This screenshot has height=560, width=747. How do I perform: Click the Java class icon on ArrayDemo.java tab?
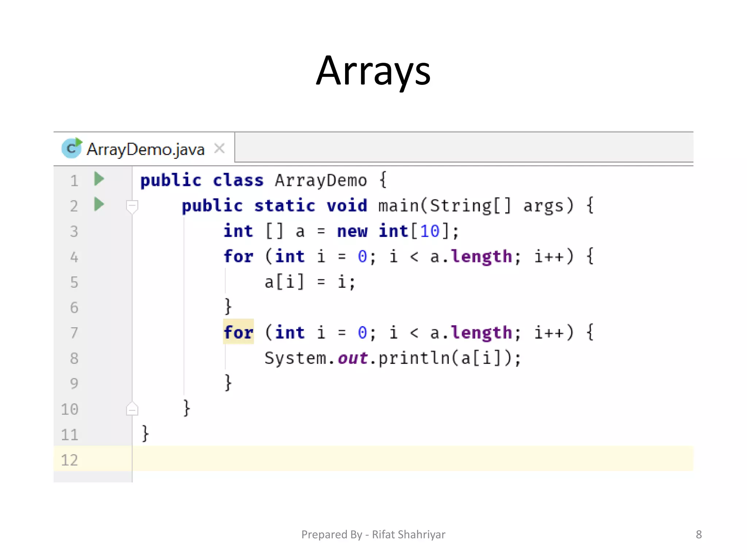pyautogui.click(x=72, y=148)
